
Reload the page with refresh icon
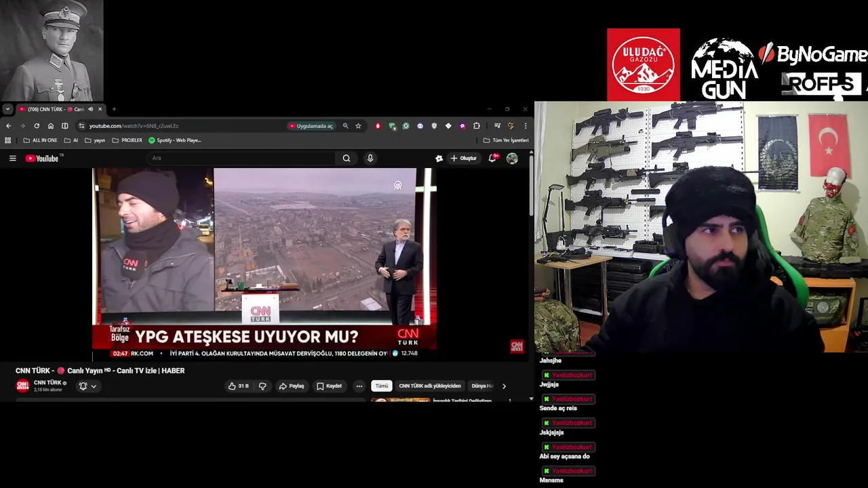coord(37,125)
